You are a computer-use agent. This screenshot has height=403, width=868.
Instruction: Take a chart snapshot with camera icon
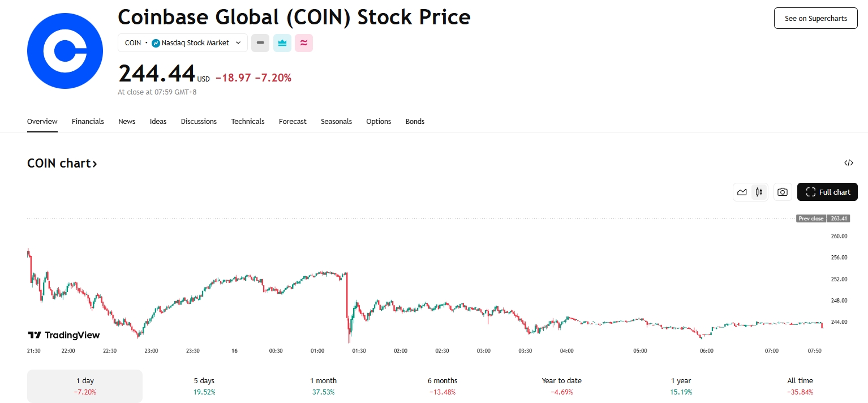tap(782, 192)
